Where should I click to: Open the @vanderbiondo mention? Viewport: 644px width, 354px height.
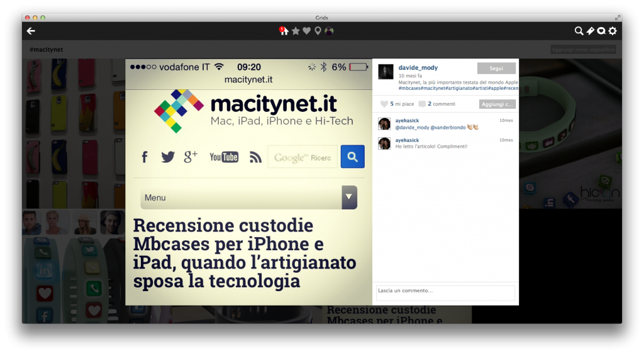[448, 127]
